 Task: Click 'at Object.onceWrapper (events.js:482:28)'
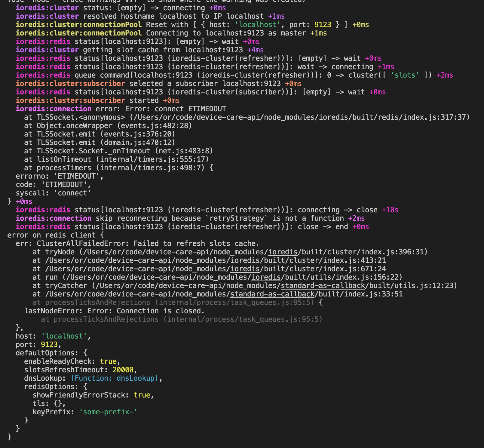pyautogui.click(x=108, y=126)
